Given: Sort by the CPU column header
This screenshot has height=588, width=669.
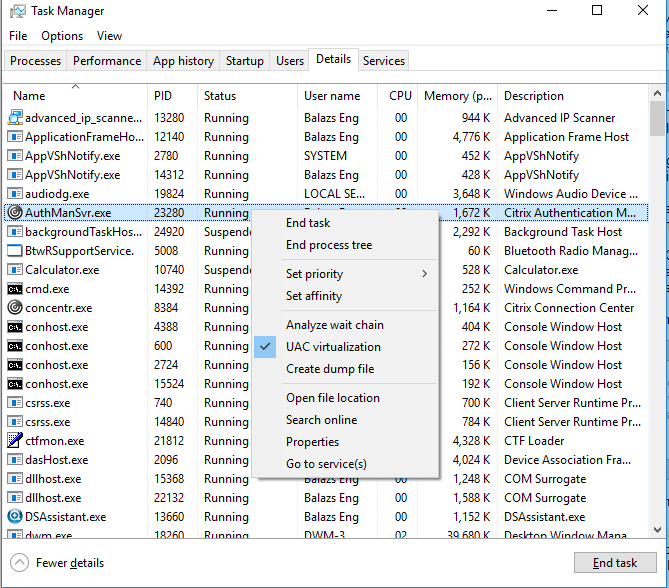Looking at the screenshot, I should 397,96.
